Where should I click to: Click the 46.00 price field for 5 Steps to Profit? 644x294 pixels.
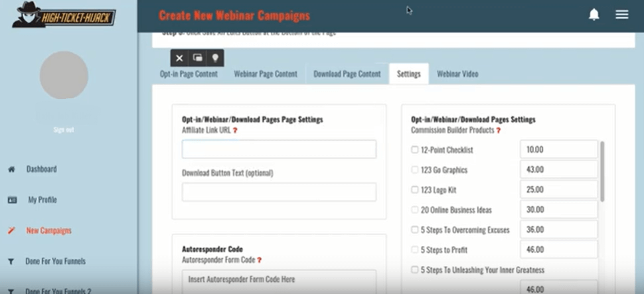(558, 250)
